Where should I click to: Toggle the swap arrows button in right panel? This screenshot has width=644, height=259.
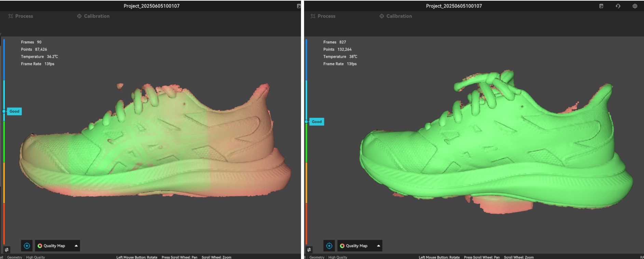(x=309, y=250)
